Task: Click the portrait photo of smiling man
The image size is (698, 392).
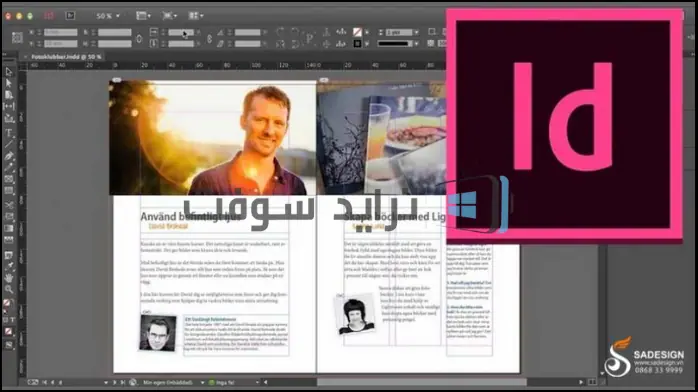Action: pyautogui.click(x=212, y=137)
